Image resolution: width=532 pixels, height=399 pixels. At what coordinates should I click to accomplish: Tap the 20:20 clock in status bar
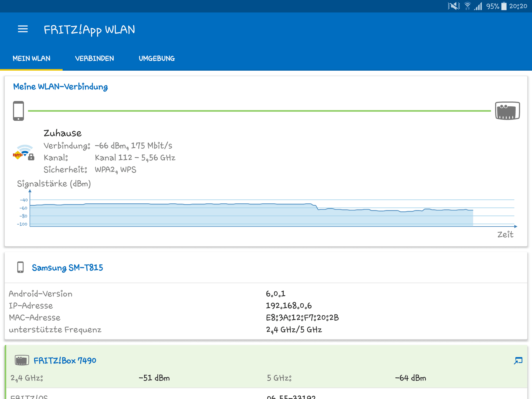point(518,6)
